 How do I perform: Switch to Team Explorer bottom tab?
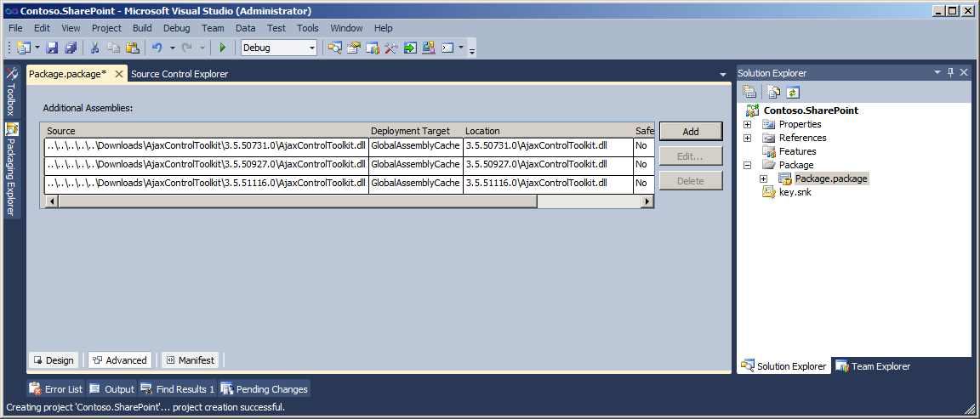873,366
